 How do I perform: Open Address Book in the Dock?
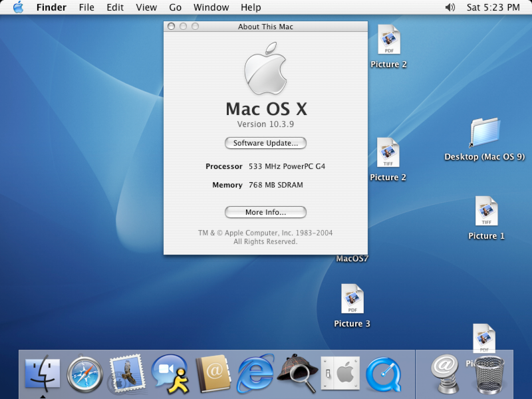(213, 374)
